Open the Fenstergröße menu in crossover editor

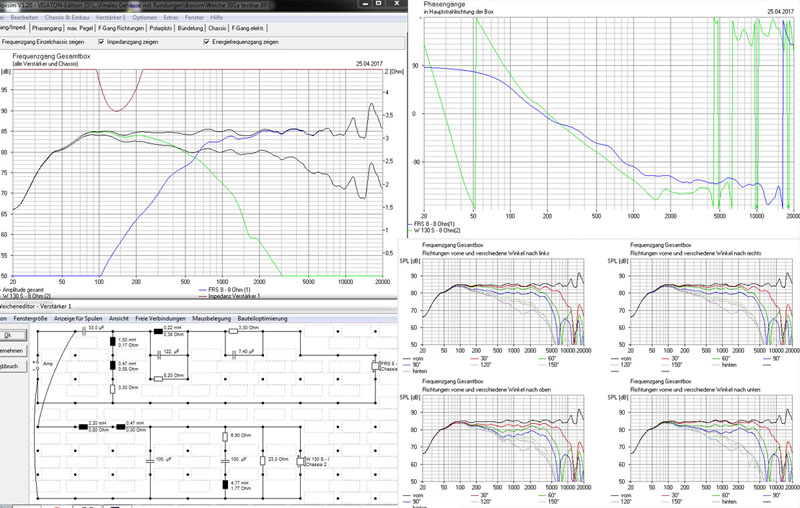tap(30, 318)
